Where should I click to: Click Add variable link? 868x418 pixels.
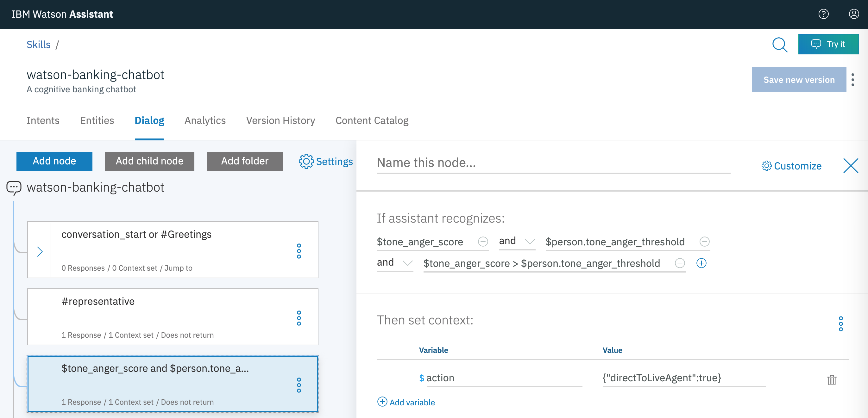click(x=406, y=402)
